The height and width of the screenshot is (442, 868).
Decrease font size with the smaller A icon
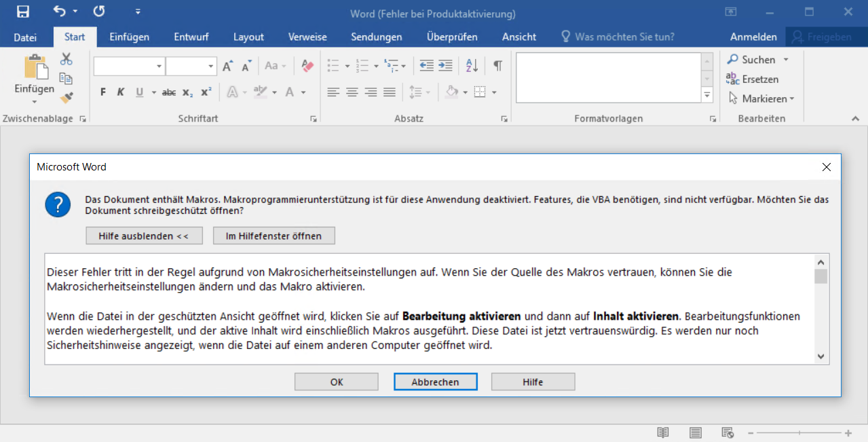[x=246, y=66]
